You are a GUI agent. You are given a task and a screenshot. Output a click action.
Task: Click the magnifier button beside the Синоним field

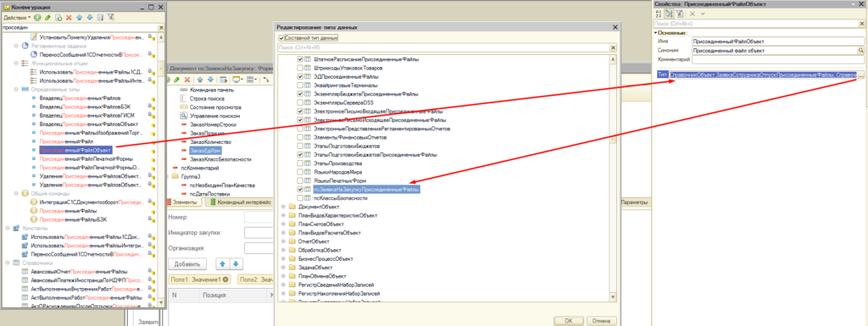pyautogui.click(x=861, y=50)
